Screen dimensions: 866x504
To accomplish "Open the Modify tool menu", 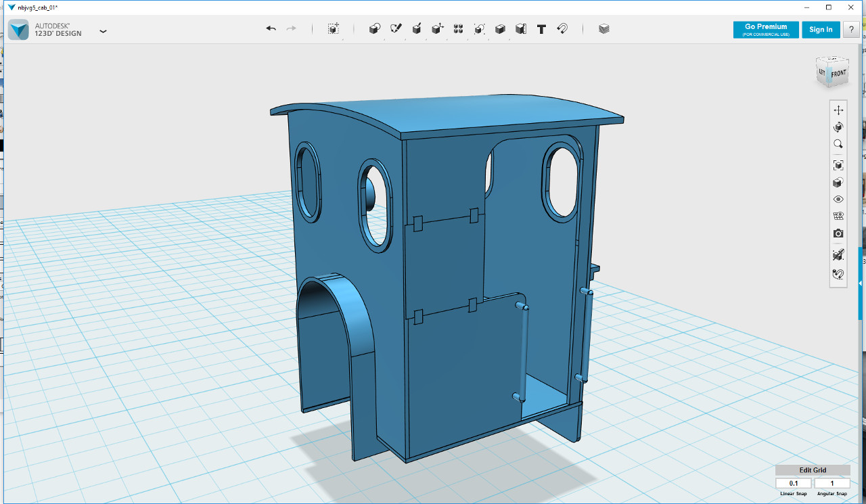I will coord(438,28).
